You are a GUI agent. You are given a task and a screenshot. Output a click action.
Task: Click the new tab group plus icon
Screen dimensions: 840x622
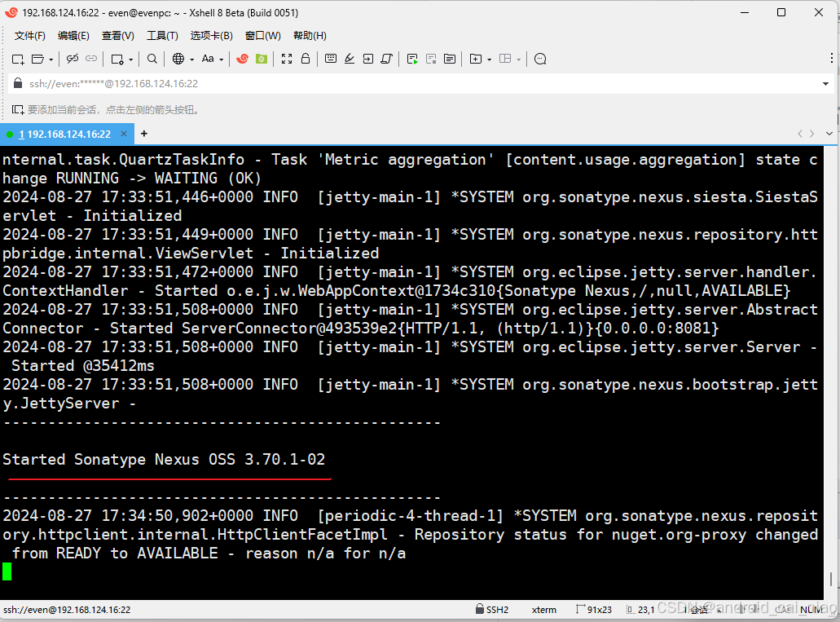[476, 59]
